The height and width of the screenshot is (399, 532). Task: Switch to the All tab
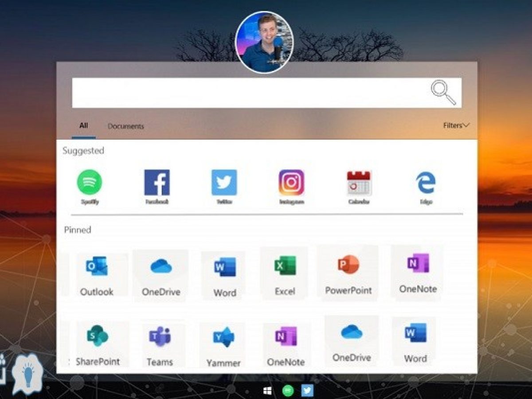click(x=84, y=126)
